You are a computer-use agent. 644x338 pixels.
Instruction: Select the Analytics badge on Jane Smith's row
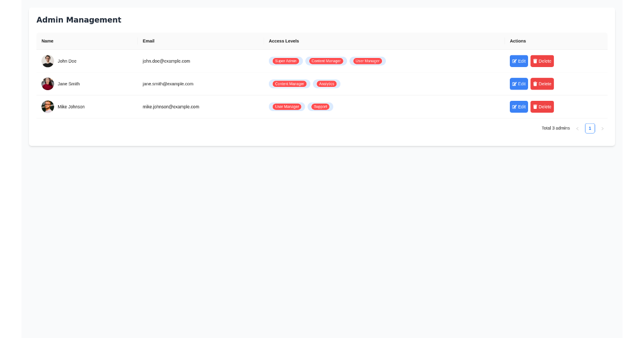pos(326,84)
